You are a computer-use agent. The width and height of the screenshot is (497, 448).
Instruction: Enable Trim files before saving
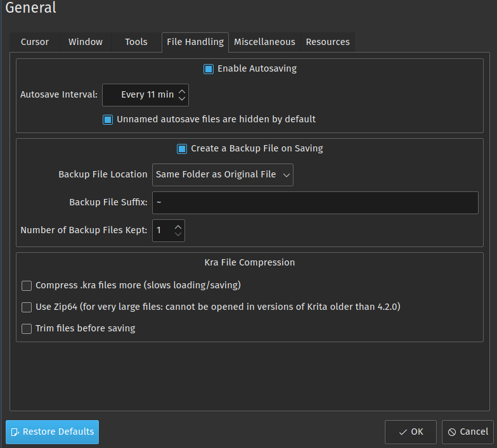[27, 329]
